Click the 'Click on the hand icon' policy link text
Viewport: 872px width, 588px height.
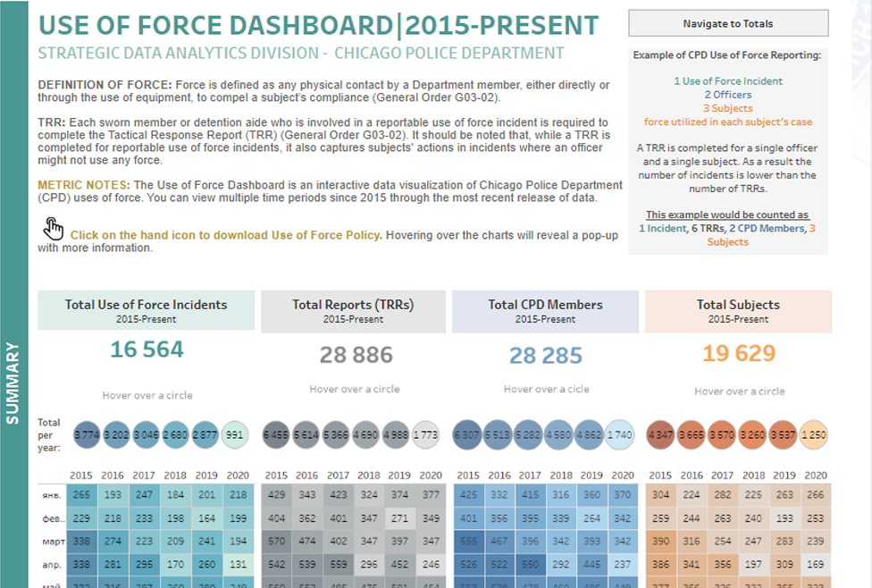(x=226, y=235)
